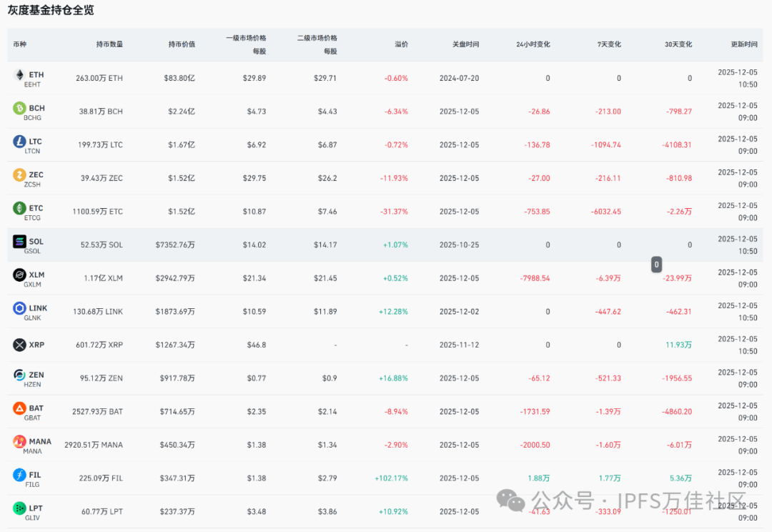Sort by 持币价值 column header

pos(182,44)
